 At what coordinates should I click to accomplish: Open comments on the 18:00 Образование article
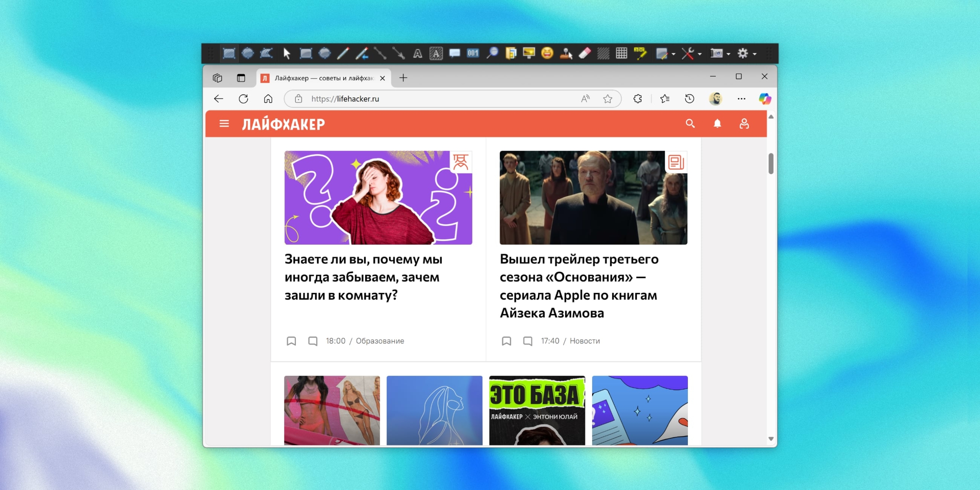313,341
